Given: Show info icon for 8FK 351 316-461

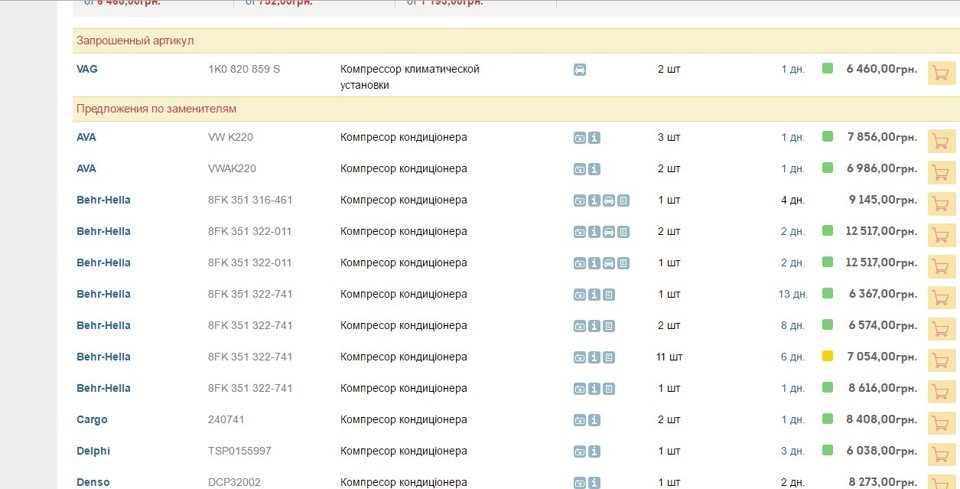Looking at the screenshot, I should pos(594,200).
